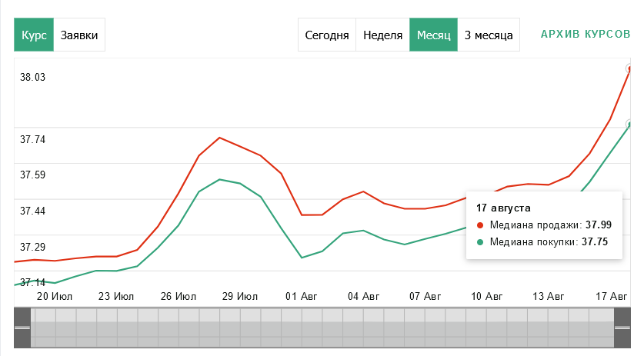Click the left range selector handle
The width and height of the screenshot is (644, 356).
click(22, 328)
